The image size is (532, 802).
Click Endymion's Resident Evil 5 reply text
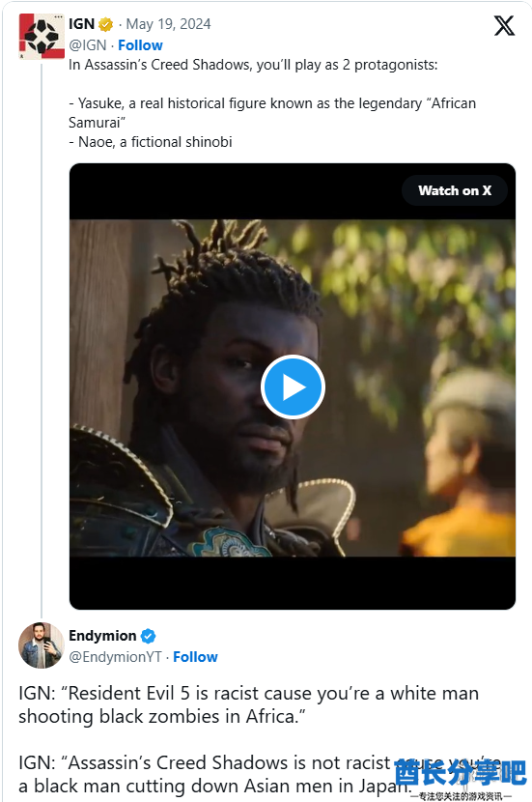coord(249,704)
